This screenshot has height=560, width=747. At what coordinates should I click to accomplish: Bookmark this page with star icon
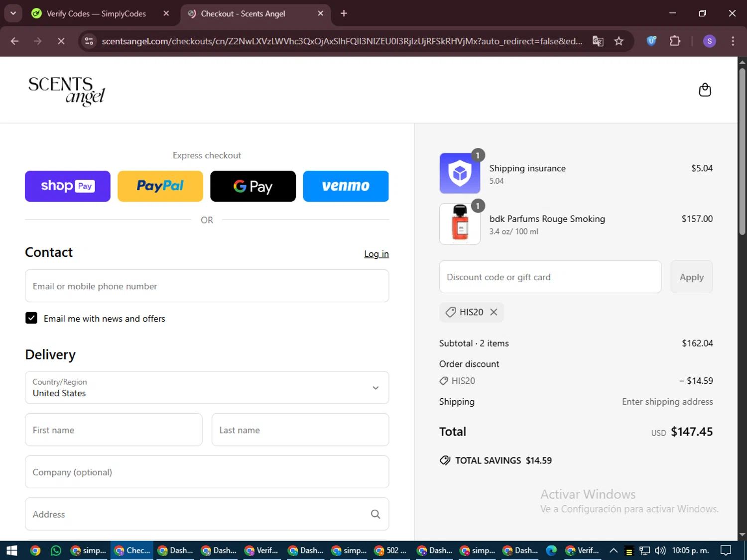[x=619, y=41]
